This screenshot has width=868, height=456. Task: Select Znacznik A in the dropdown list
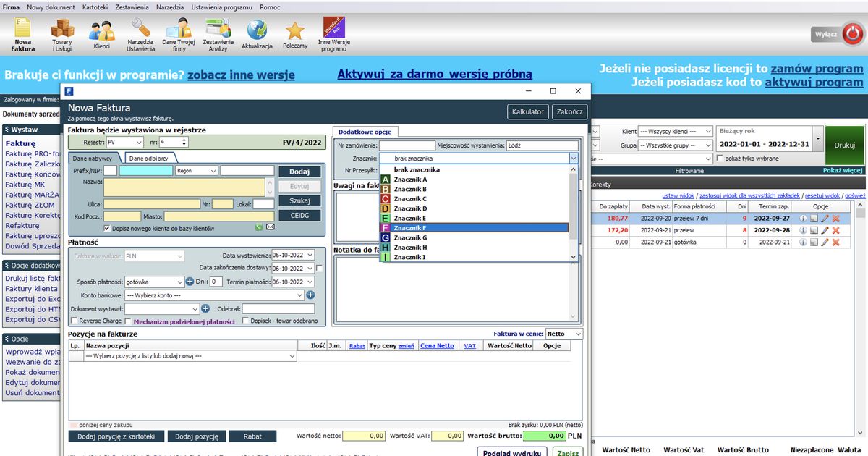point(475,179)
